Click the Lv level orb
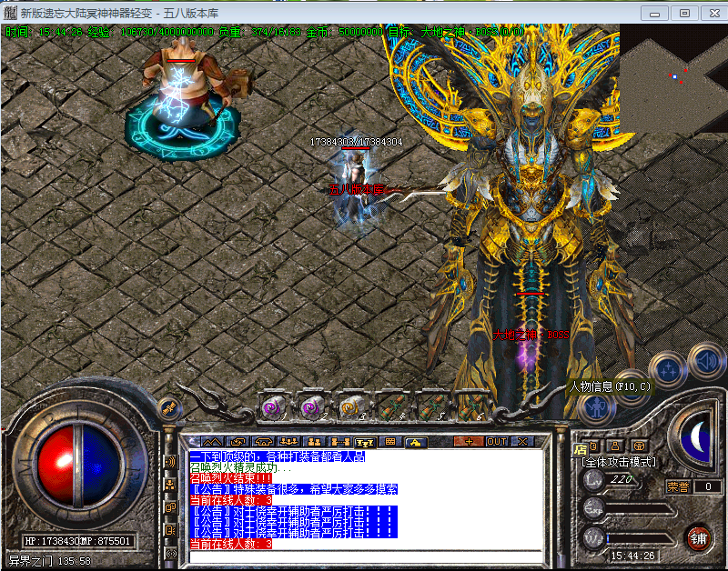Viewport: 728px width, 571px height. (594, 479)
